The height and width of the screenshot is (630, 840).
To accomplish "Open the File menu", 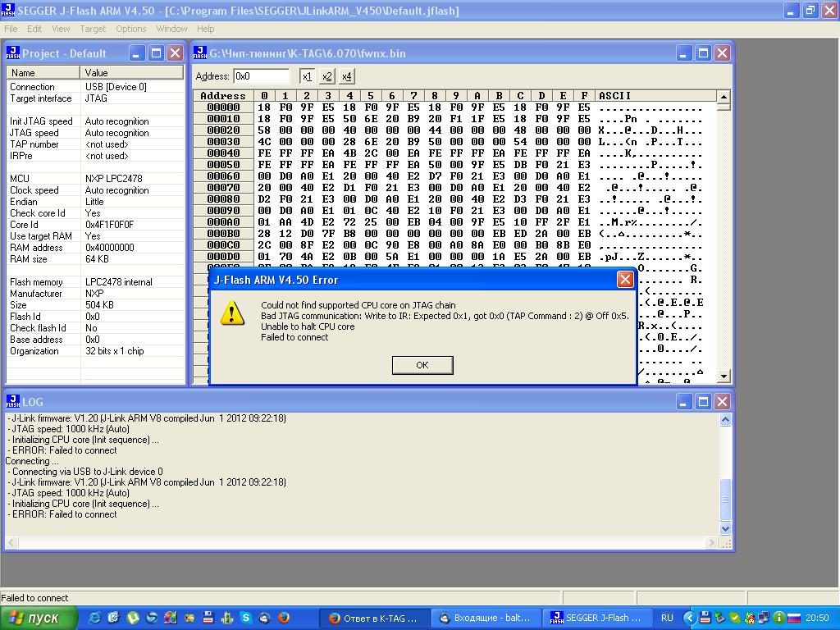I will click(11, 29).
